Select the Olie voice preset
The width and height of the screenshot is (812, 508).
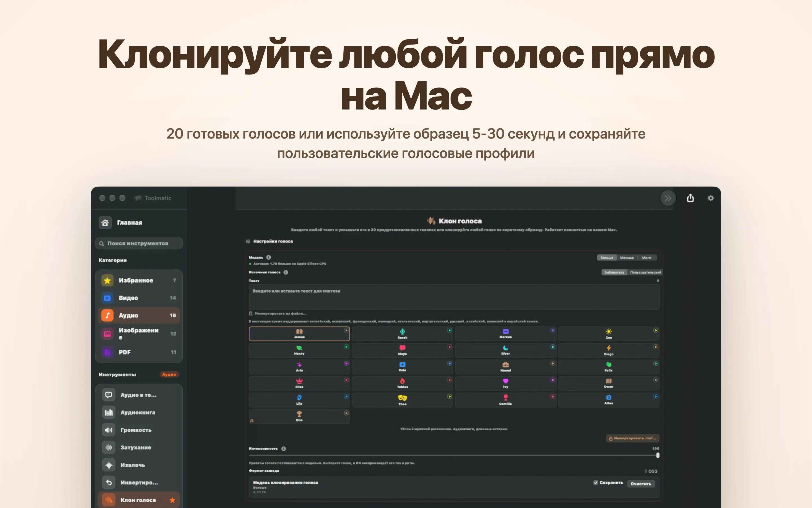[299, 416]
